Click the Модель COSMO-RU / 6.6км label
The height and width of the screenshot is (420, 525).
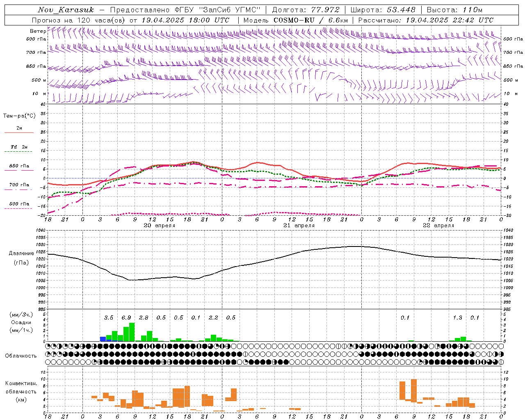[296, 20]
